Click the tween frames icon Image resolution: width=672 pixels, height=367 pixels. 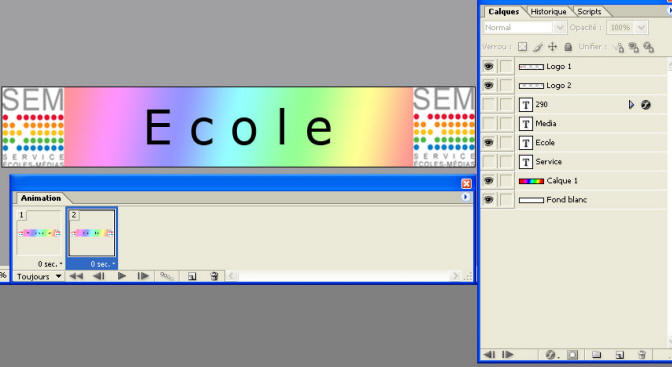[167, 277]
